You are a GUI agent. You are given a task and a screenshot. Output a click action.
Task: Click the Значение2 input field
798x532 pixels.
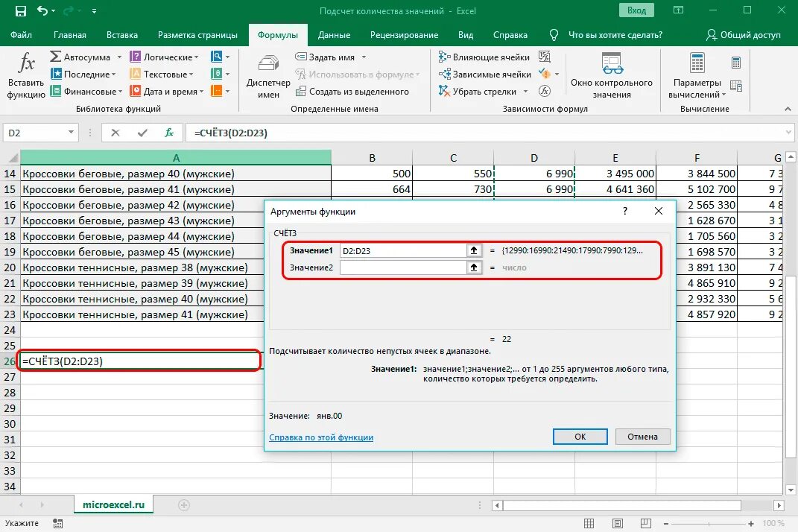click(403, 267)
